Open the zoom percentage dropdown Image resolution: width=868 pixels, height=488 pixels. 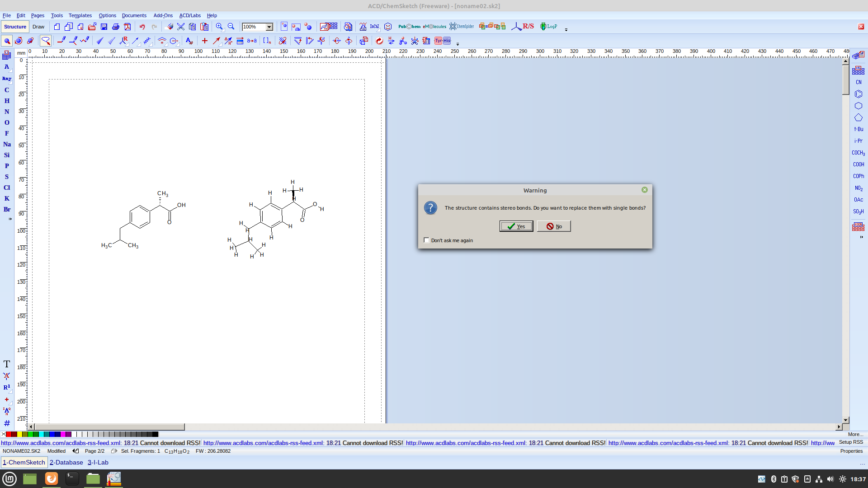click(269, 27)
